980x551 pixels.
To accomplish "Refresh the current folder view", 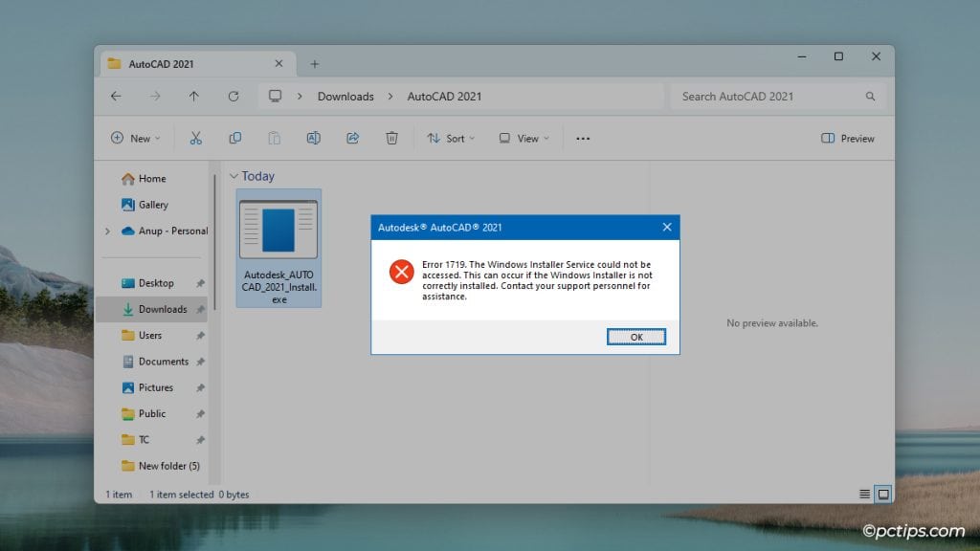I will 234,96.
